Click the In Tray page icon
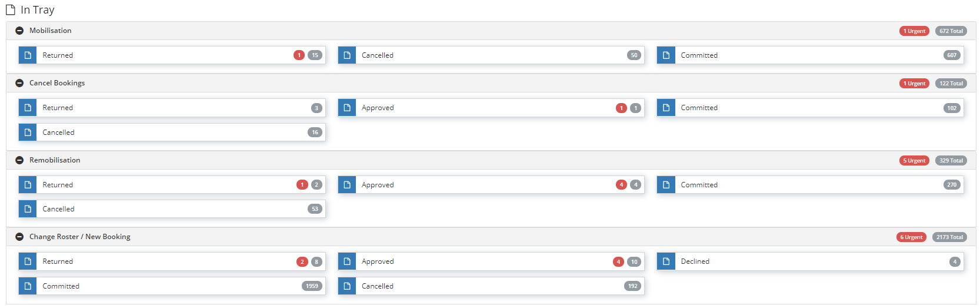 10,10
